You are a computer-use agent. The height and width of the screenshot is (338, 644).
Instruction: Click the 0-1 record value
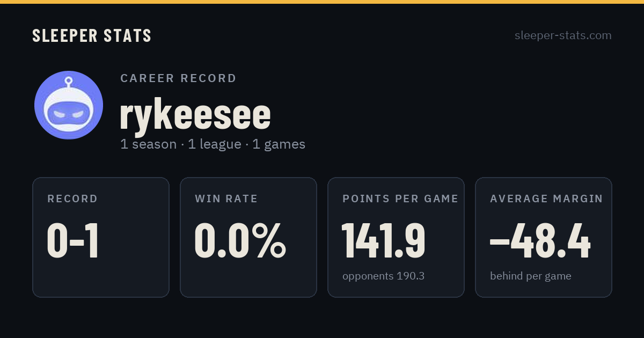click(x=74, y=241)
